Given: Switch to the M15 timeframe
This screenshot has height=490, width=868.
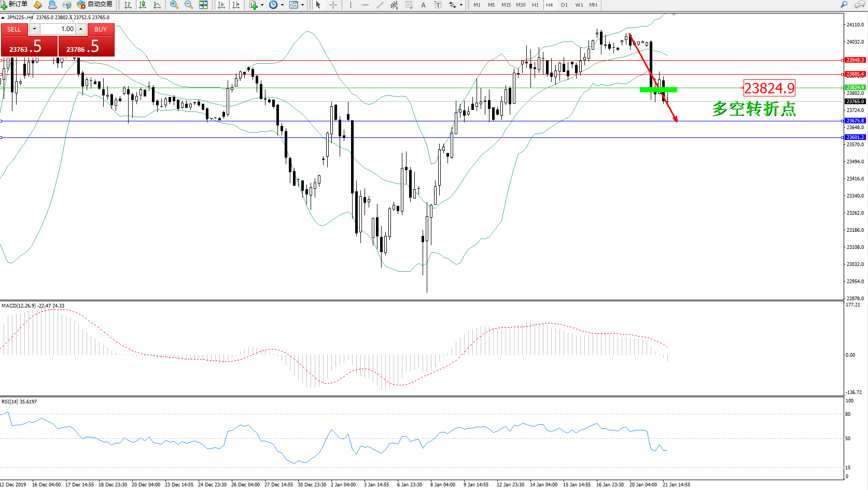Looking at the screenshot, I should pos(506,5).
